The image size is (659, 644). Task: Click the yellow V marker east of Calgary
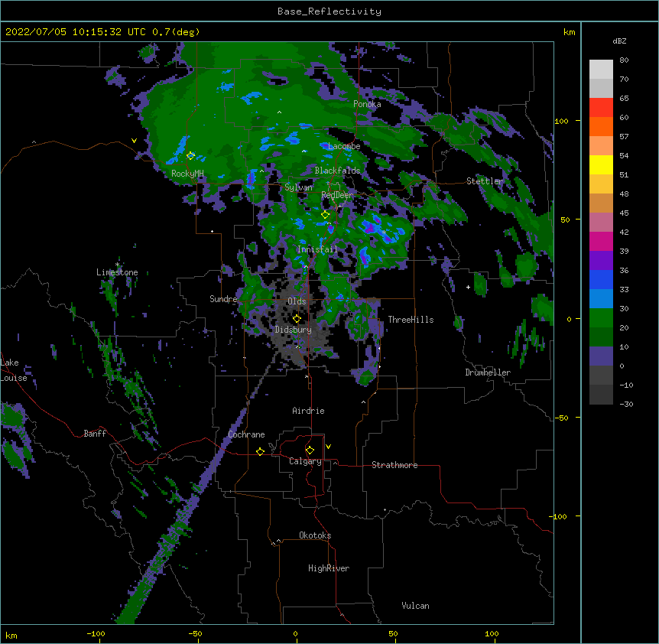click(329, 447)
